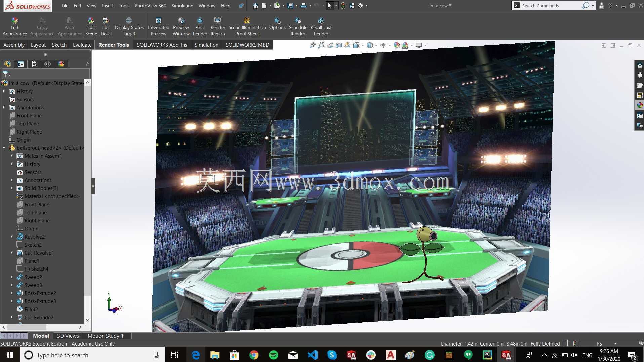Expand the Boss-Extrude2 feature
This screenshot has height=362, width=644.
tap(12, 293)
